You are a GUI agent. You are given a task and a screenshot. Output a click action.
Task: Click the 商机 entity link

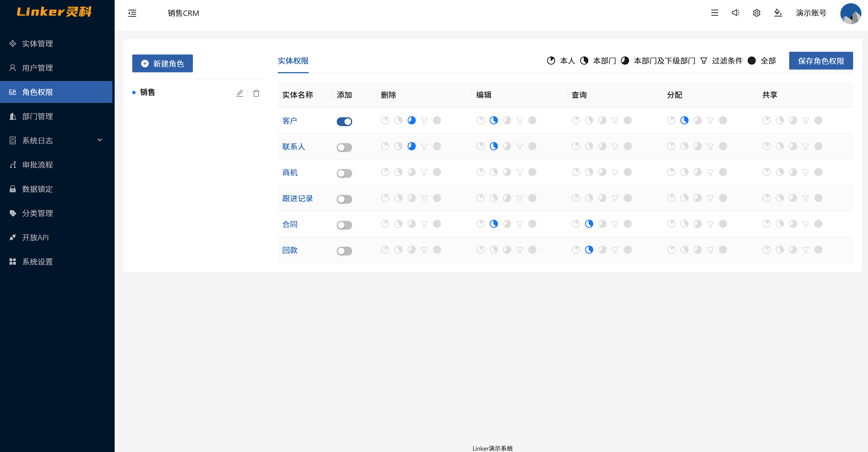289,172
